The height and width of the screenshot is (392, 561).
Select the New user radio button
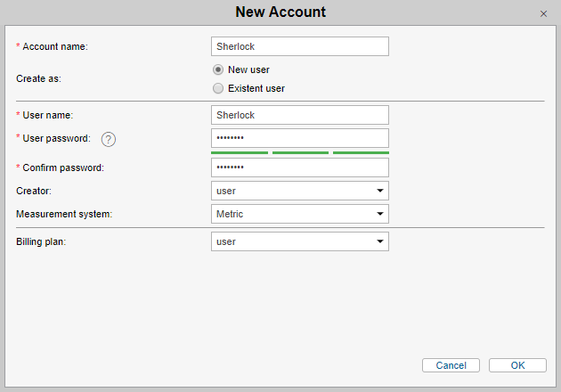218,69
